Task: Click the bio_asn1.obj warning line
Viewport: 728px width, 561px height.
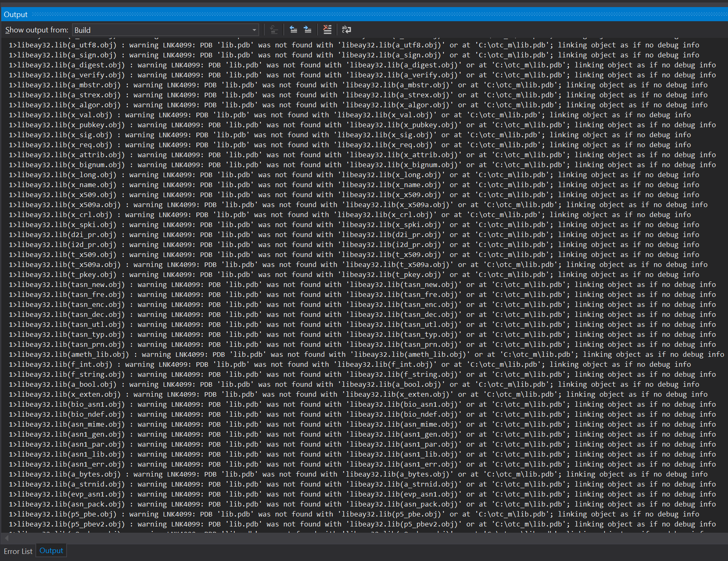Action: click(x=362, y=404)
